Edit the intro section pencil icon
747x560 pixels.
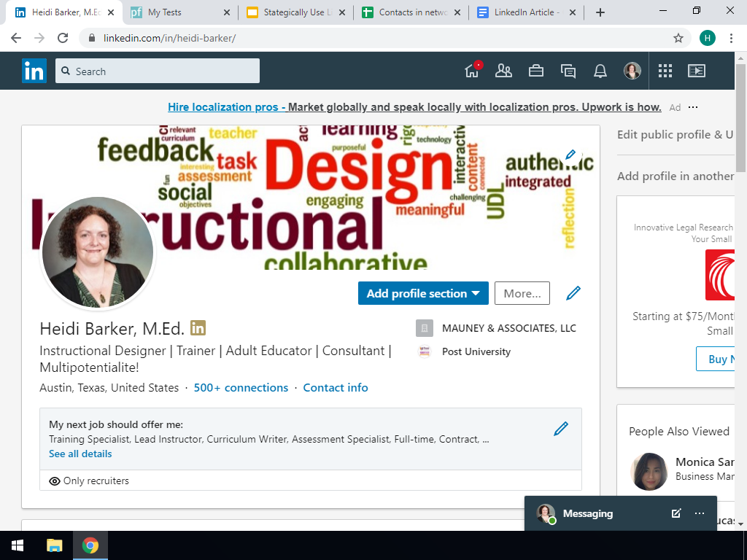click(573, 293)
